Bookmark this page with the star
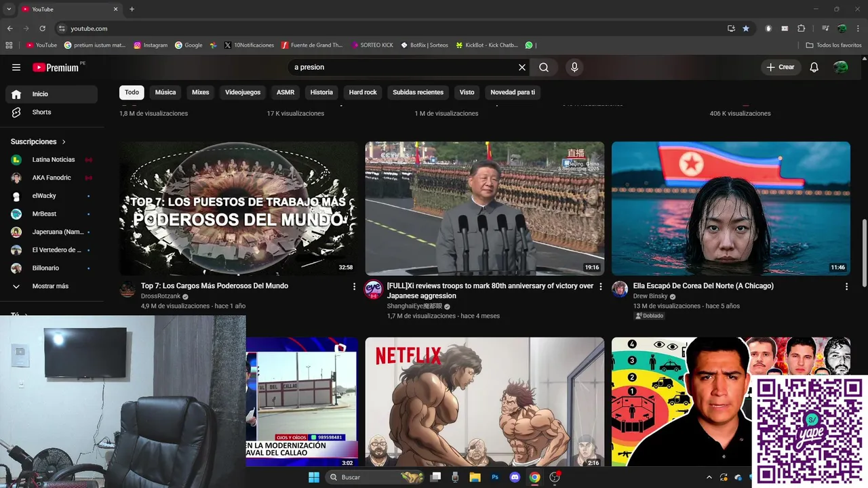Viewport: 868px width, 488px height. pos(746,28)
